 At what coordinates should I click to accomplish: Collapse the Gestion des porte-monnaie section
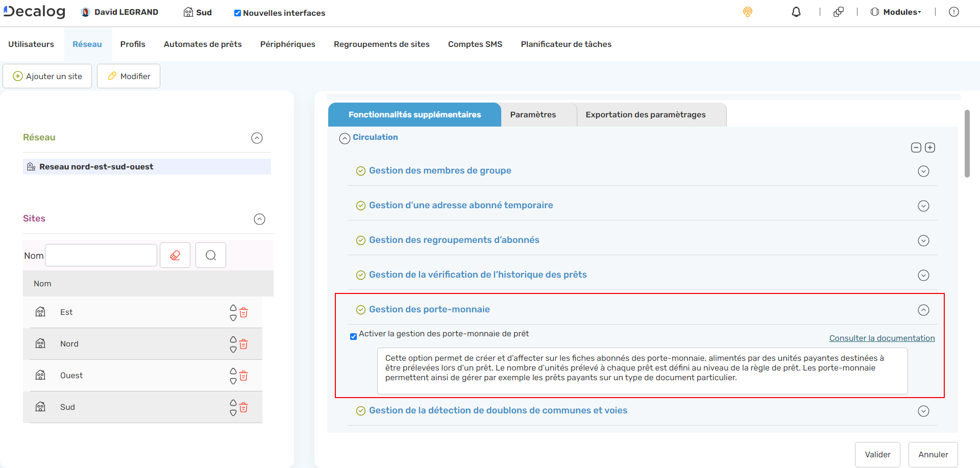(x=923, y=310)
